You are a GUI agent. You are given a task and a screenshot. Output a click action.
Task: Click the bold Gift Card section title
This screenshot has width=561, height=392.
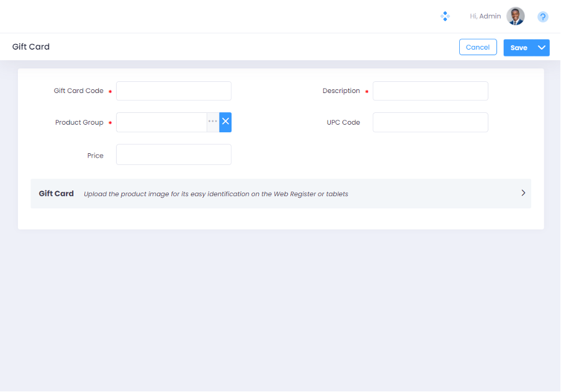(56, 194)
